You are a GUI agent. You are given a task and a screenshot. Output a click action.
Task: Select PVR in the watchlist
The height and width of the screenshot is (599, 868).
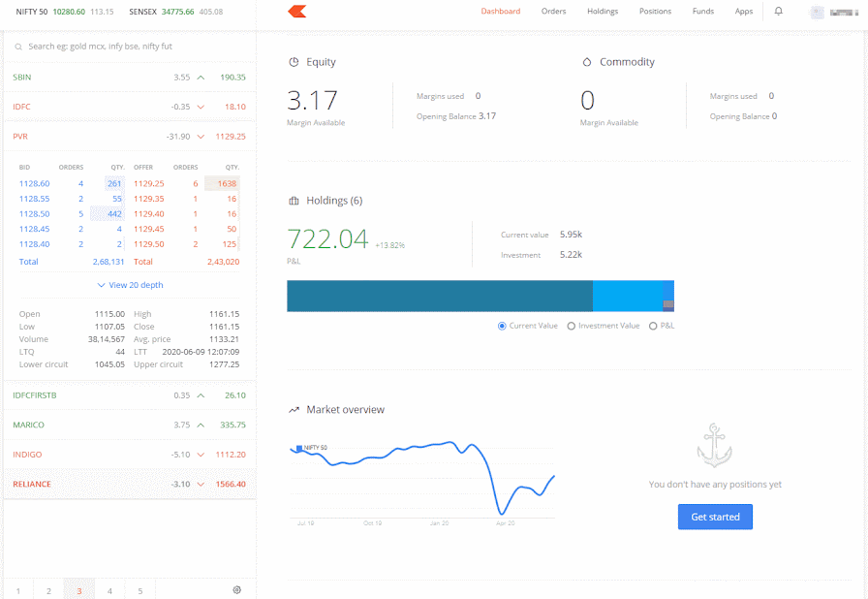pyautogui.click(x=130, y=137)
